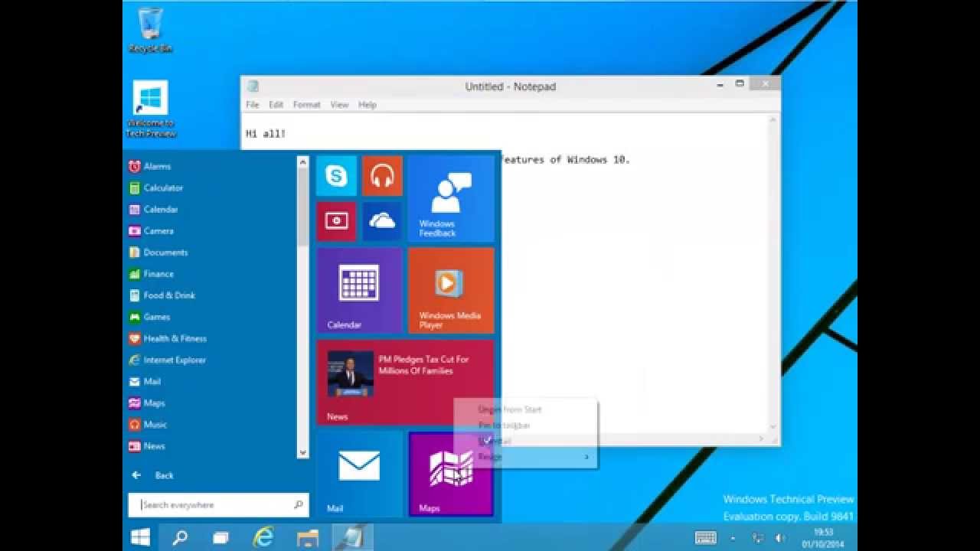The image size is (980, 551).
Task: Click the apps list scrollbar down arrow
Action: [302, 452]
